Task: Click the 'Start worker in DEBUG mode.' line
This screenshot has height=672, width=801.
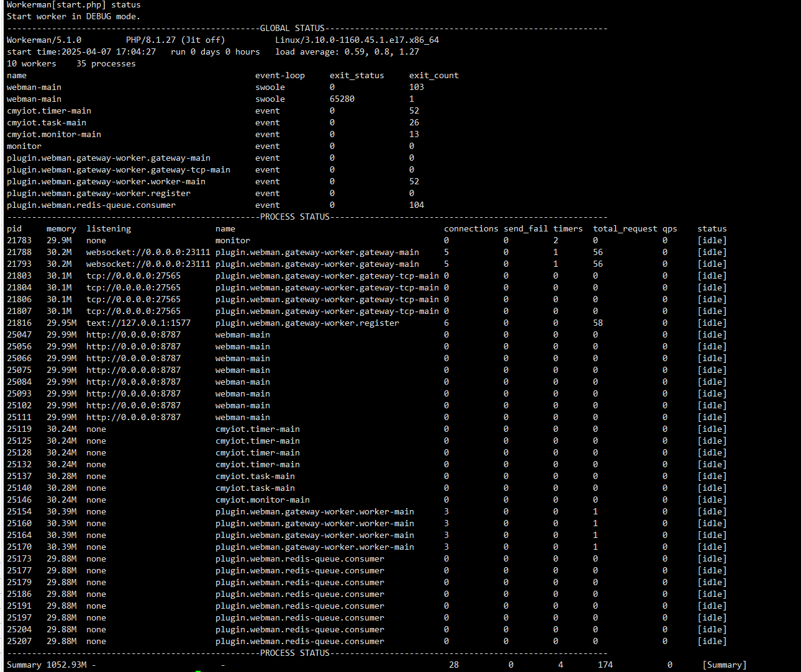Action: (74, 16)
